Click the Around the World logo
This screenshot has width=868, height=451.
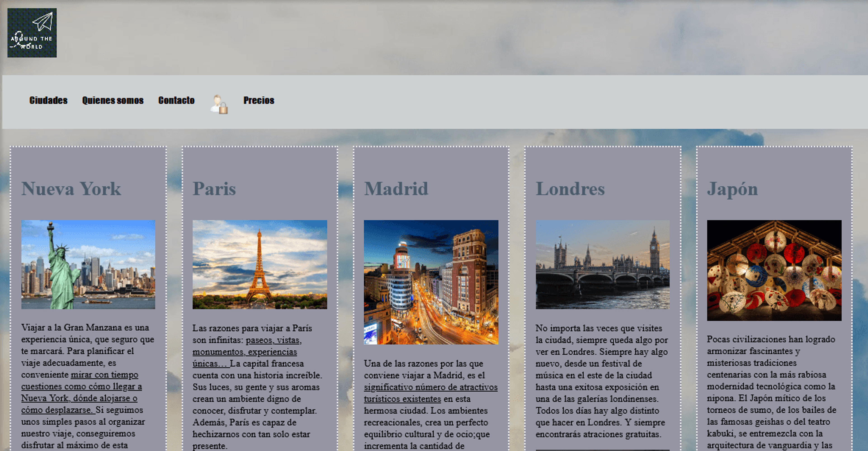32,33
